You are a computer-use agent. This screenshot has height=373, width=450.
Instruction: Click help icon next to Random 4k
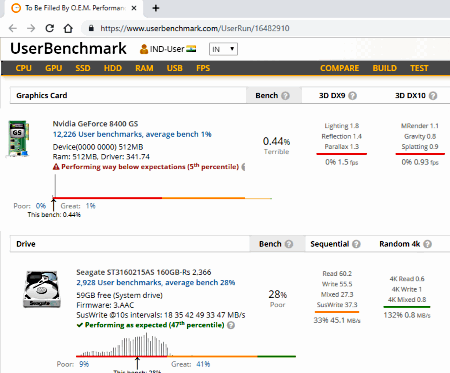[428, 244]
